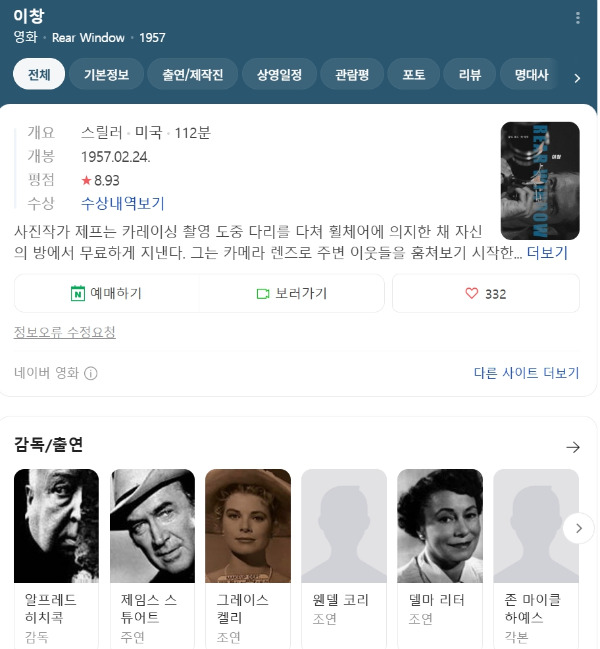The image size is (600, 649).
Task: Click 정보오류 수정요청 link
Action: point(65,332)
